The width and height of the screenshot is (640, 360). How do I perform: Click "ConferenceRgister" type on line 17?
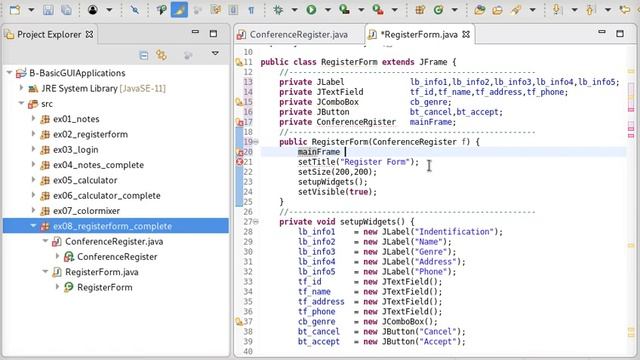point(356,122)
